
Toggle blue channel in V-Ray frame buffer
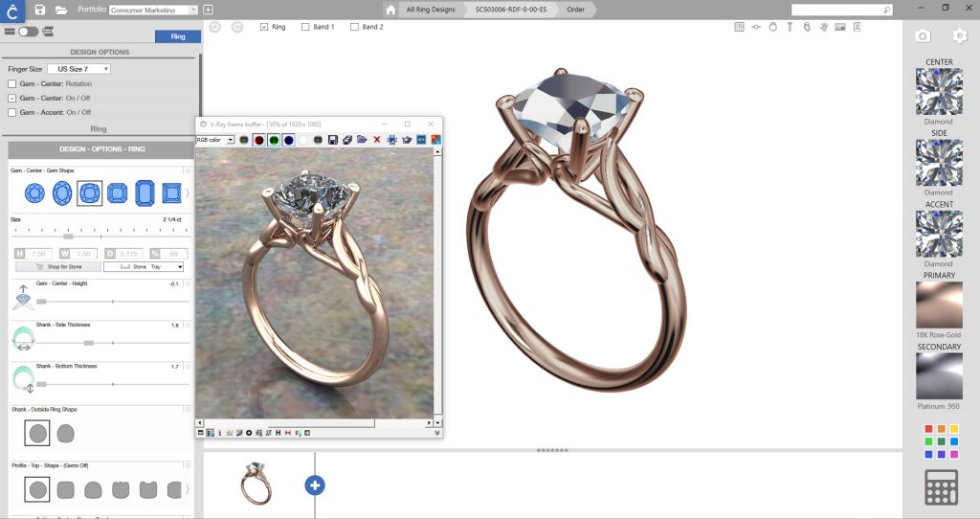click(x=289, y=140)
